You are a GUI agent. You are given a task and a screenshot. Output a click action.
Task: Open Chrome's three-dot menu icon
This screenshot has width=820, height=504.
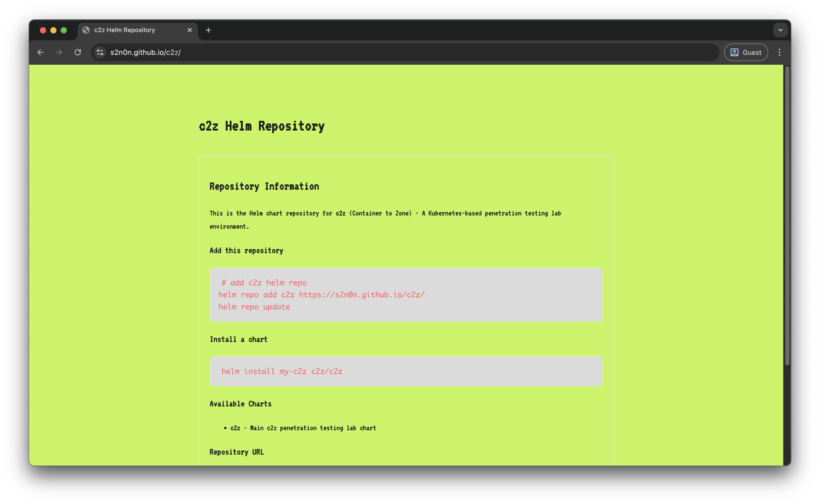click(779, 52)
